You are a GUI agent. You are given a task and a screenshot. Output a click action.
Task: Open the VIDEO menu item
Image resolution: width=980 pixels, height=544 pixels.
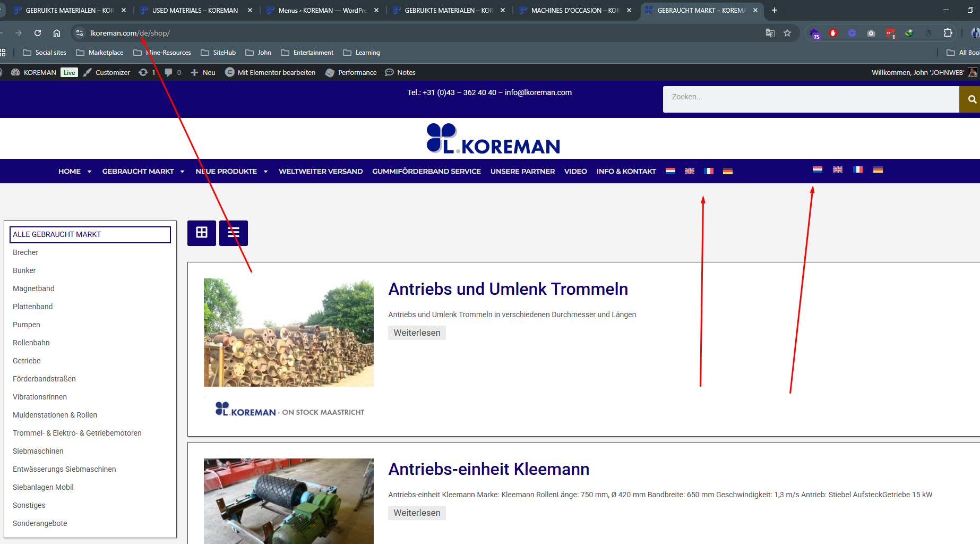(575, 171)
